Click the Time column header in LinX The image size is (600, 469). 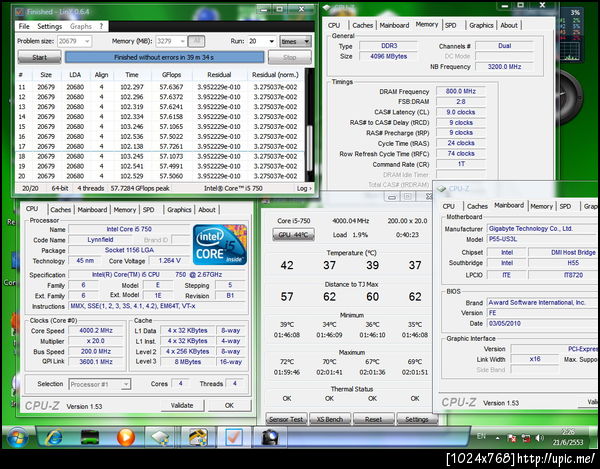pos(132,75)
